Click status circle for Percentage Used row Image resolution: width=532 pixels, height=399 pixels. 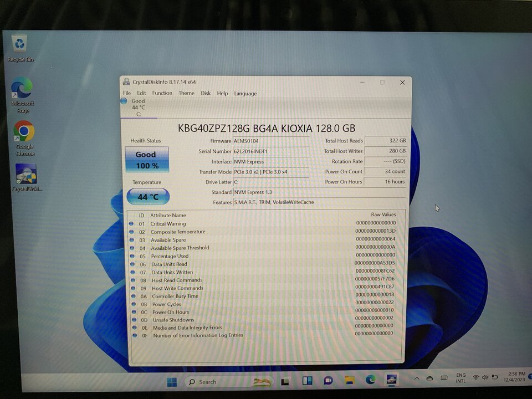point(132,256)
